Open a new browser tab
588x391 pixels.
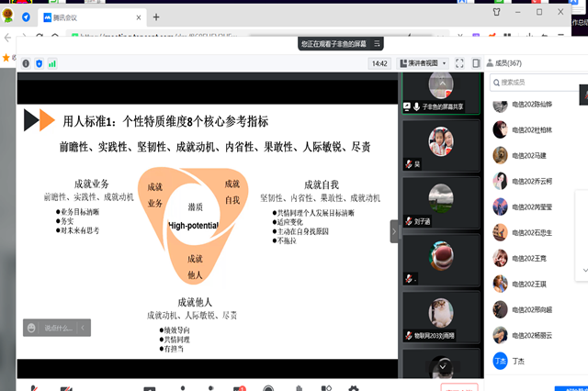point(156,17)
